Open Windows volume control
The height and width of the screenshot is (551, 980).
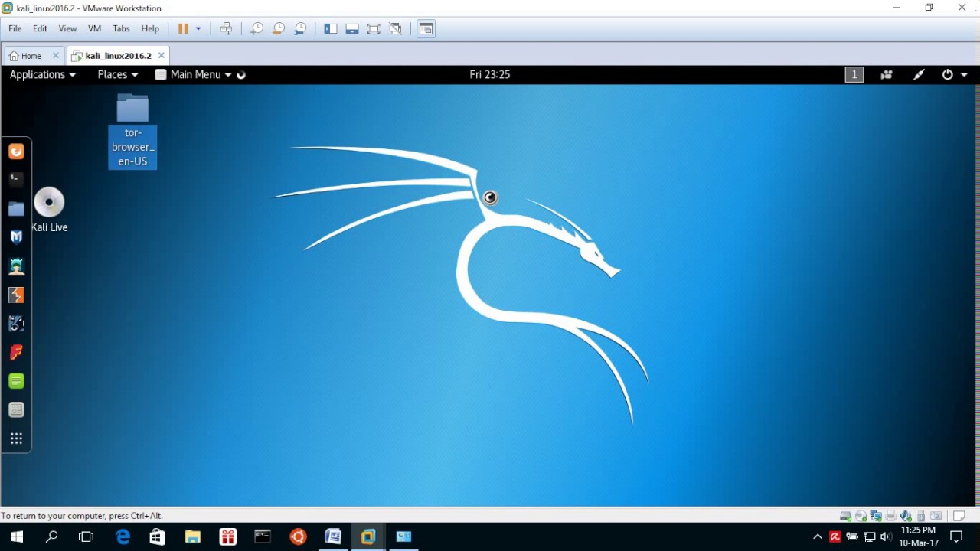(886, 536)
